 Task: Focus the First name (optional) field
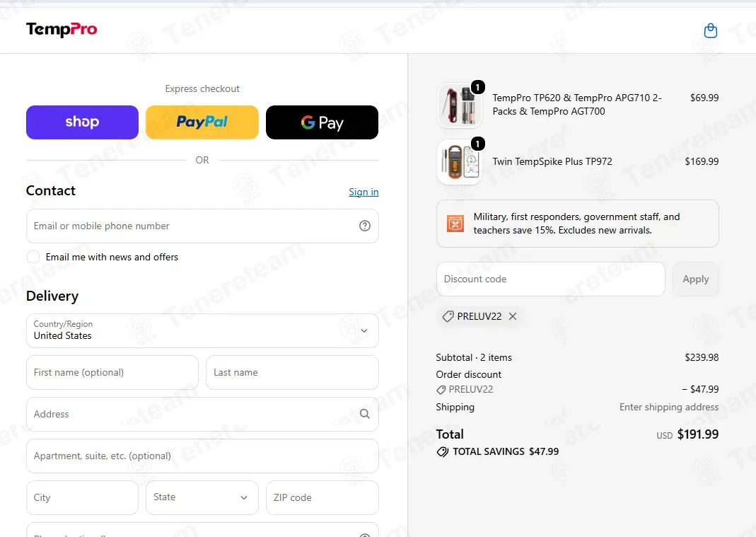[112, 372]
